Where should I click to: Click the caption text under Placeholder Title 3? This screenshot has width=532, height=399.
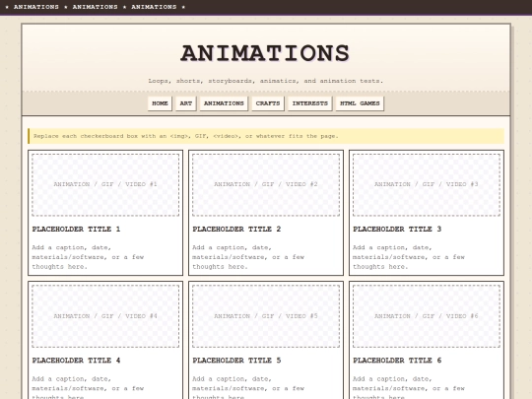(x=409, y=257)
